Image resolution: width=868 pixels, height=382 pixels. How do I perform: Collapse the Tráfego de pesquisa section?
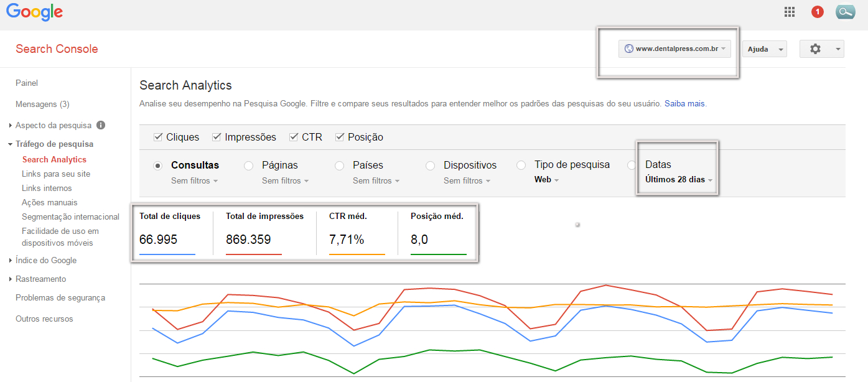tap(11, 144)
